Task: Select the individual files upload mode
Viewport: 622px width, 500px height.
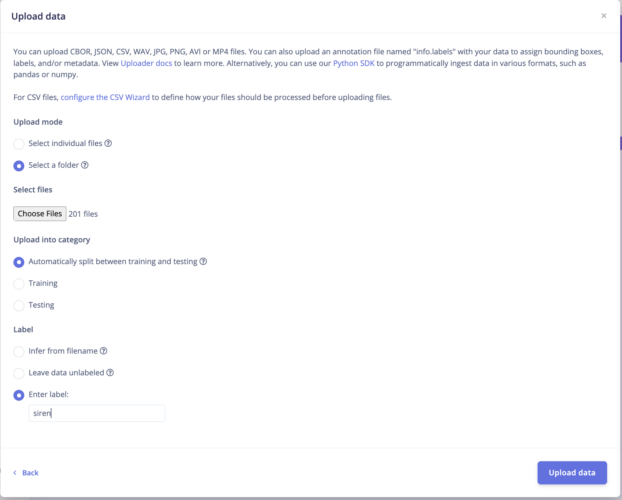Action: [19, 144]
